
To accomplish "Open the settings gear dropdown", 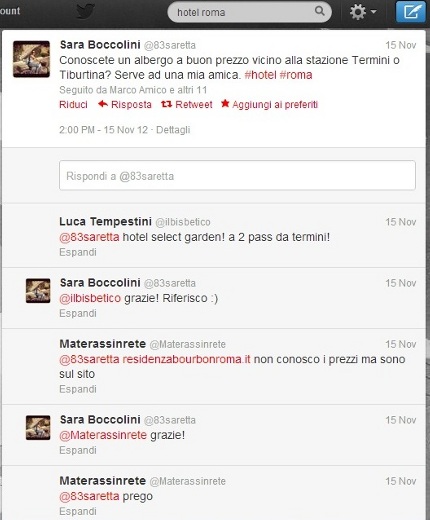I will pos(363,12).
